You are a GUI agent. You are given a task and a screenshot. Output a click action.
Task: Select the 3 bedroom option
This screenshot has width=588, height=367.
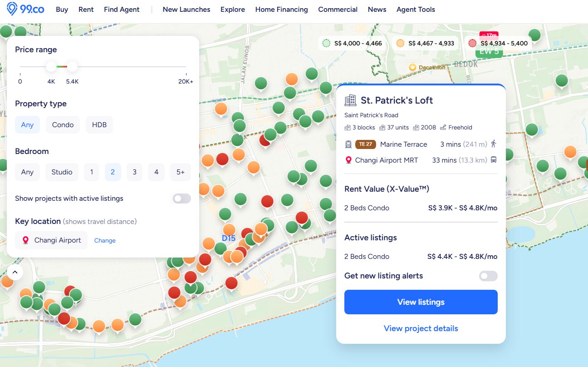tap(134, 172)
